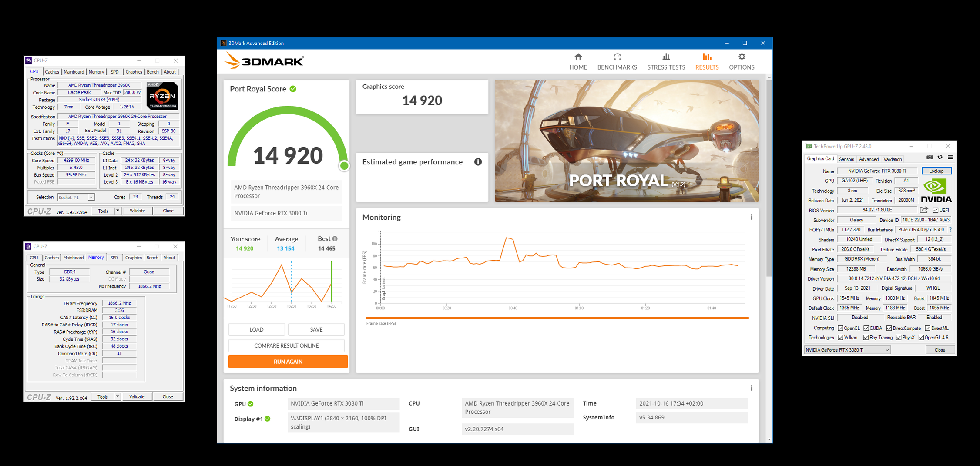Open SPD tab in CPU-Z Memory window
This screenshot has width=980, height=466.
point(114,258)
